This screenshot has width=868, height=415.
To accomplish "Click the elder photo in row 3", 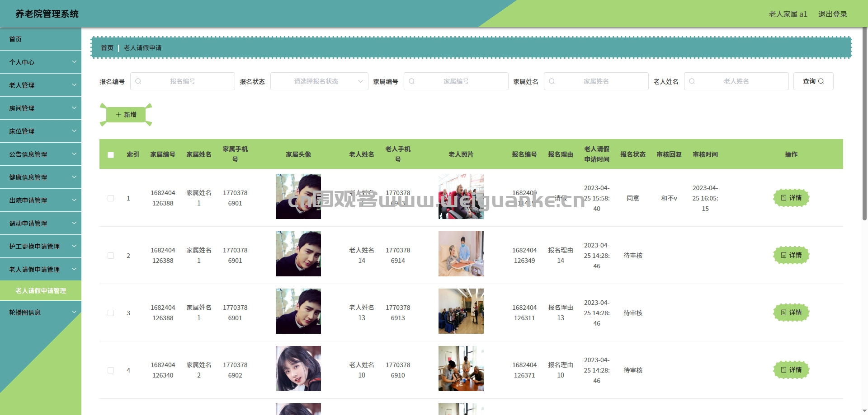I will [x=461, y=311].
